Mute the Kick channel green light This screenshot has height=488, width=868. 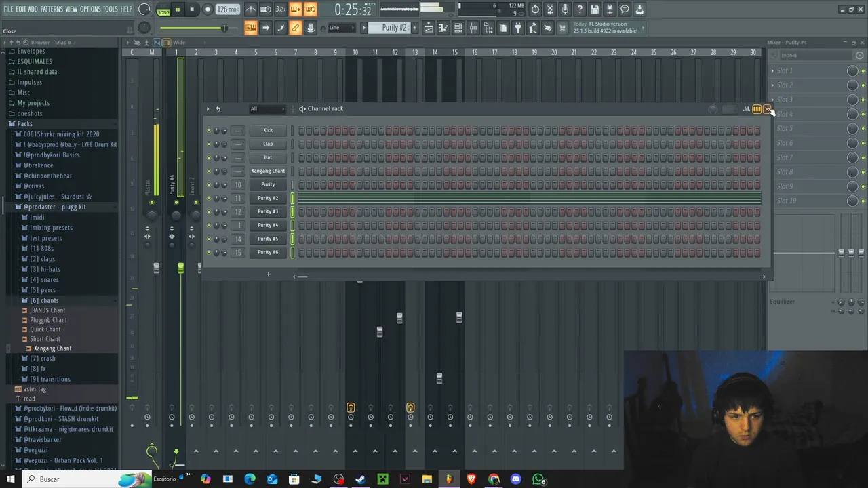click(x=209, y=130)
